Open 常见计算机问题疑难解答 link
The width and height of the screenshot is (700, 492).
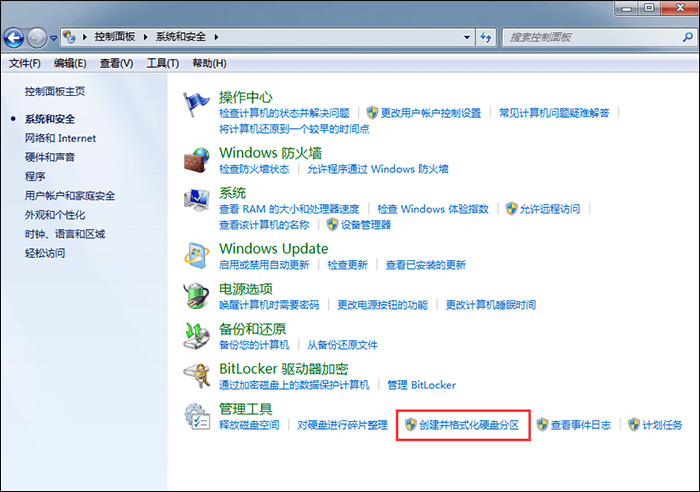(554, 113)
